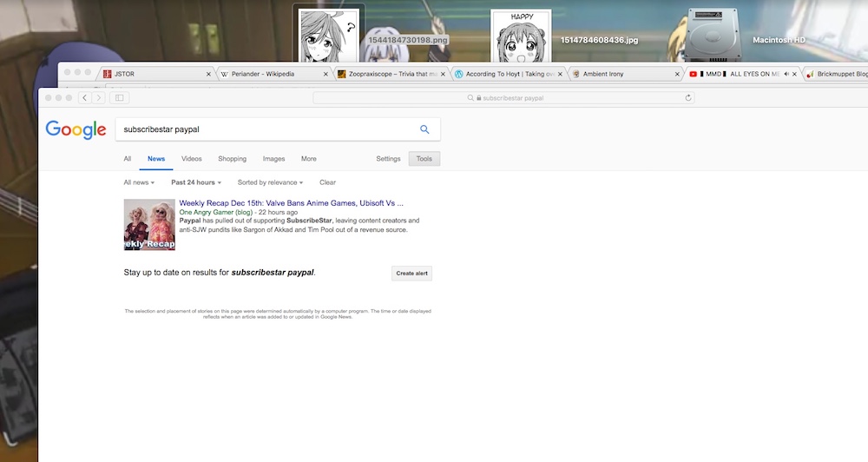The width and height of the screenshot is (868, 462).
Task: Reload the page using the address bar icon
Action: (688, 98)
